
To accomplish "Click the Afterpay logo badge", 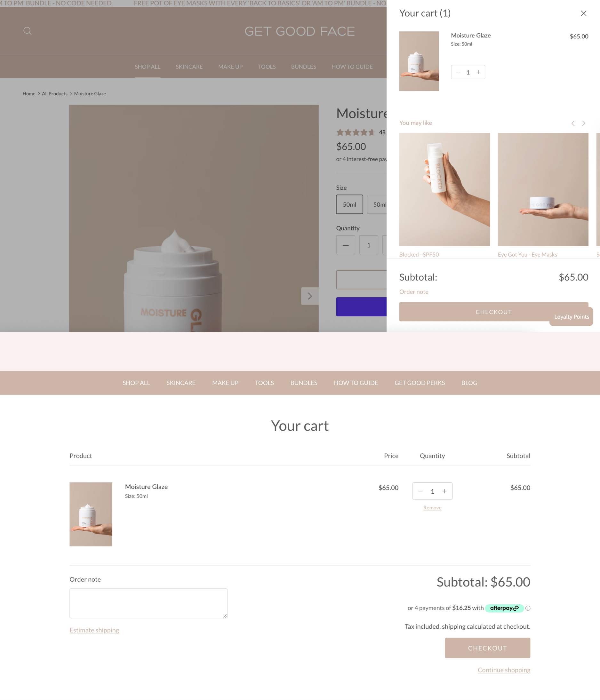I will click(504, 608).
